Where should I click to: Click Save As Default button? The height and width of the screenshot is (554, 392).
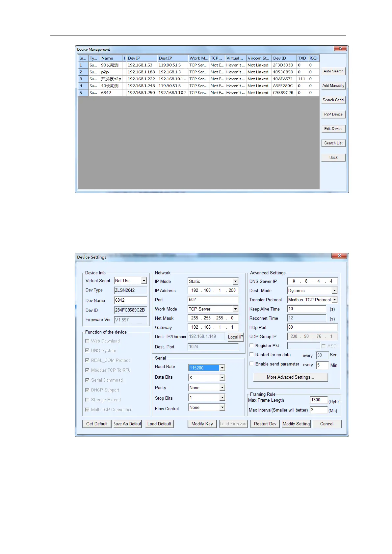coord(127,424)
